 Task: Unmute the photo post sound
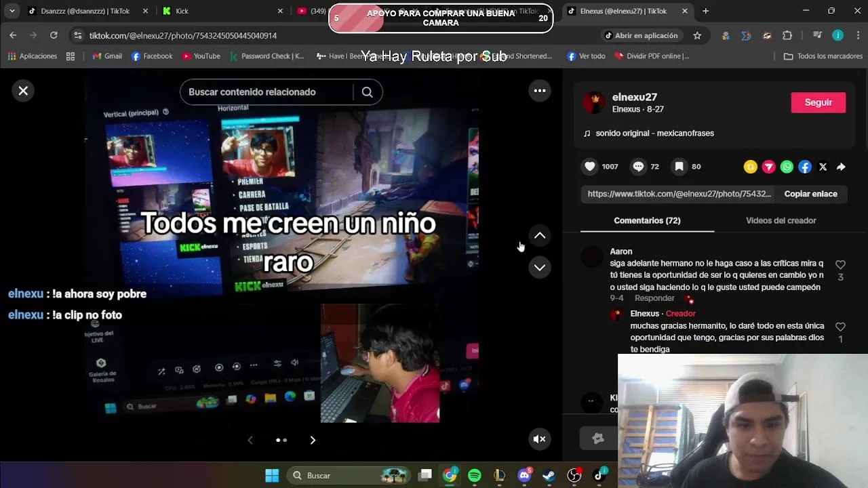(540, 439)
